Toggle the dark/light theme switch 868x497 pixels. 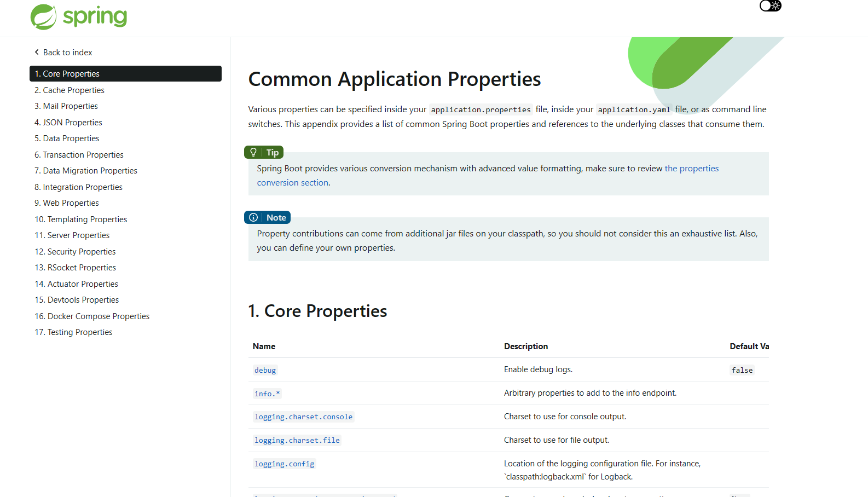pyautogui.click(x=770, y=6)
